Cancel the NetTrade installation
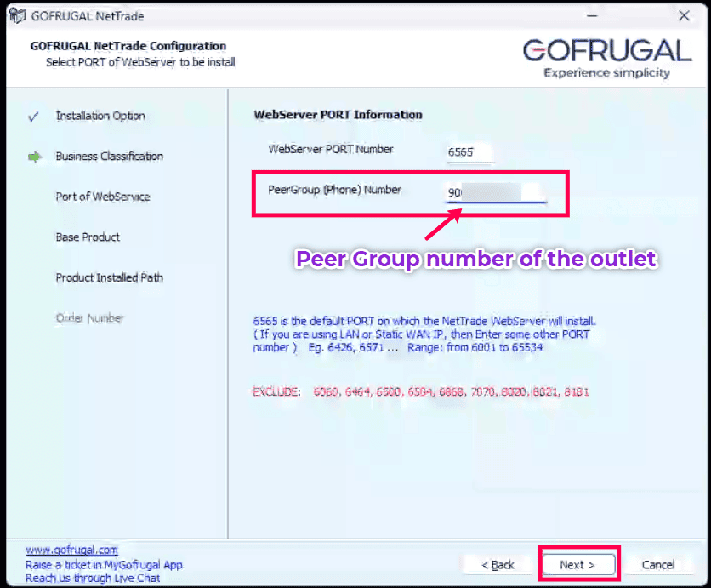The image size is (711, 588). point(658,565)
